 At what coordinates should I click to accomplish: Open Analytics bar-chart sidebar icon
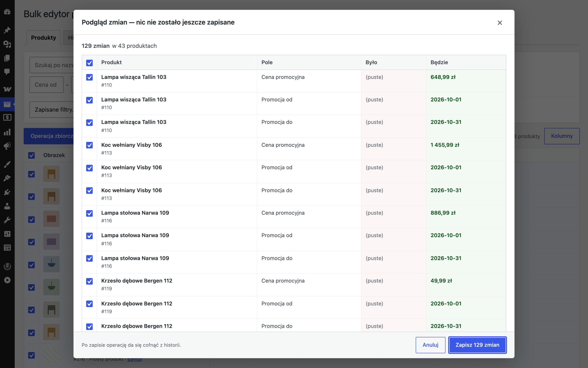pyautogui.click(x=7, y=132)
